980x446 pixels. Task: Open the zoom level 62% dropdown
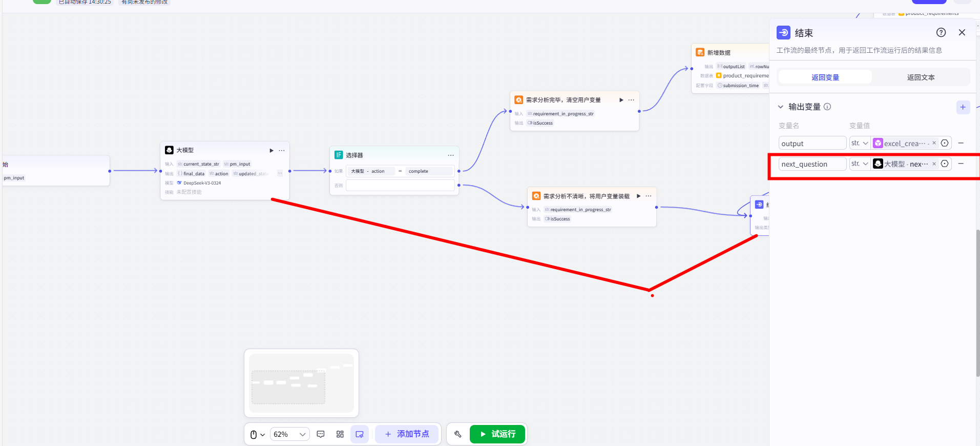tap(289, 434)
